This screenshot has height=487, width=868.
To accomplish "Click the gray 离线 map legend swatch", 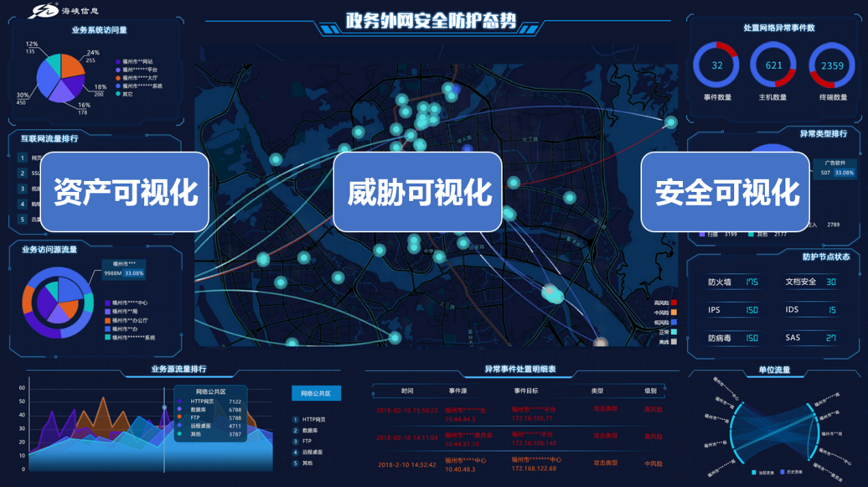I will 673,342.
